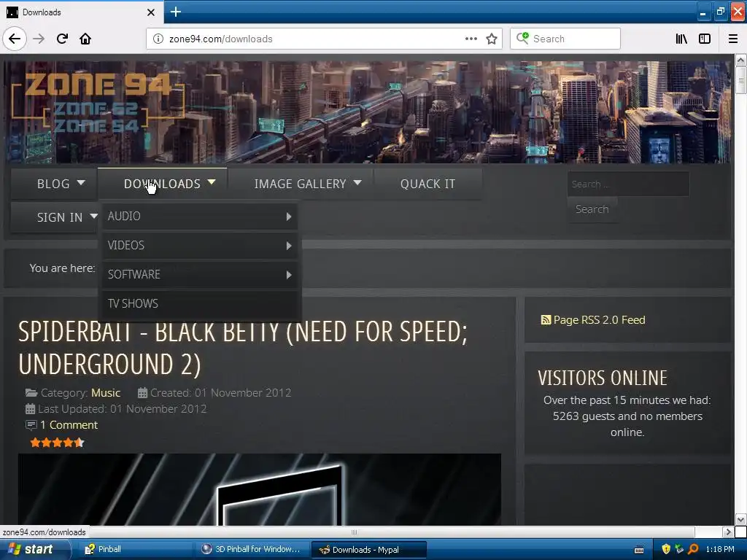Focus the browser toolbar Search box
This screenshot has height=560, width=747.
[565, 39]
